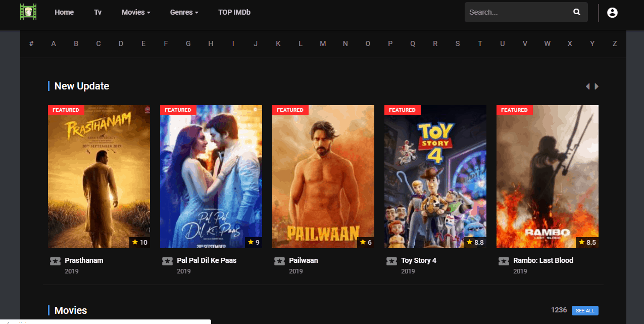Filter titles starting with letter A

click(x=54, y=43)
